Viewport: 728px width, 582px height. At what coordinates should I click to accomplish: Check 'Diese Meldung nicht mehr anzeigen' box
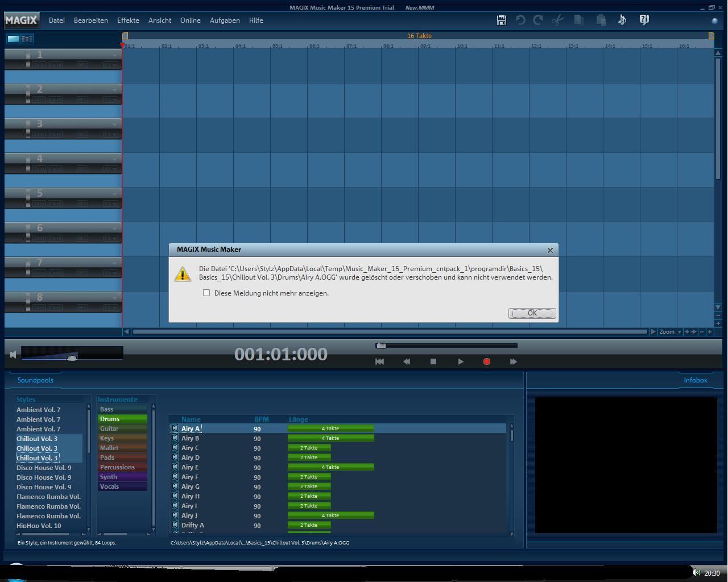coord(206,293)
